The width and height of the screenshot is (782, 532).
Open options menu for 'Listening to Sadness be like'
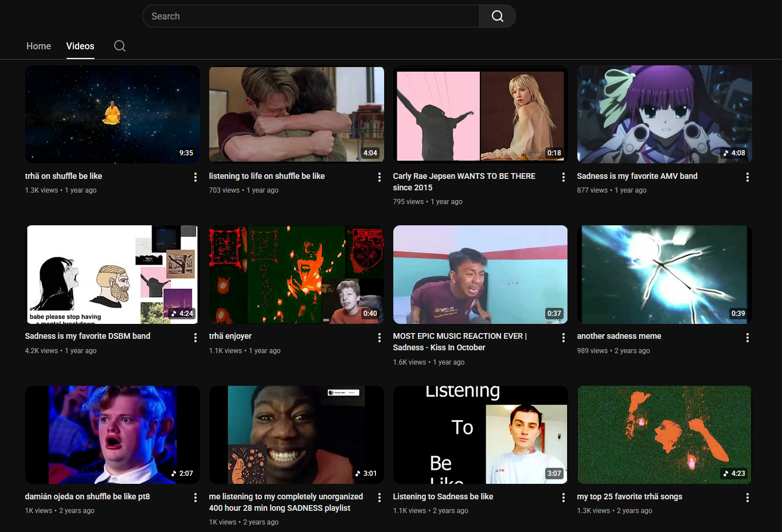564,498
